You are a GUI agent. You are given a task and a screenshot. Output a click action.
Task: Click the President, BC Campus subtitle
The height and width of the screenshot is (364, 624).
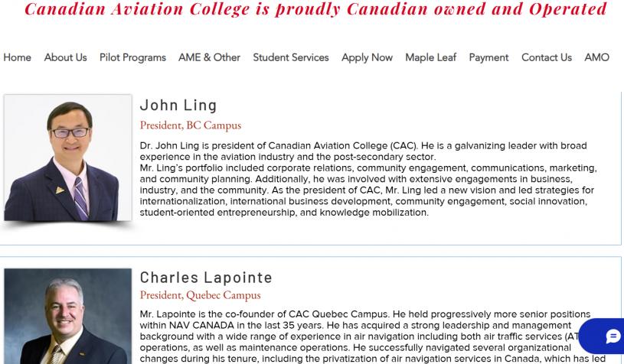pyautogui.click(x=190, y=125)
